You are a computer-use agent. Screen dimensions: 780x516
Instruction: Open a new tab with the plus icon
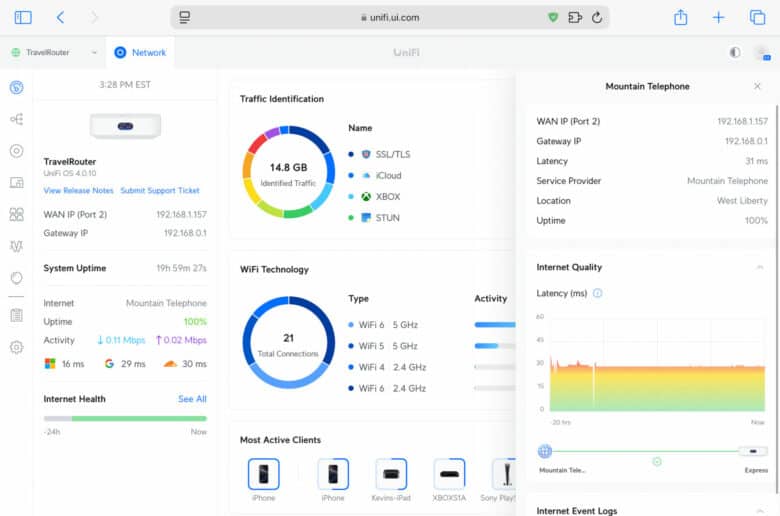[x=718, y=17]
